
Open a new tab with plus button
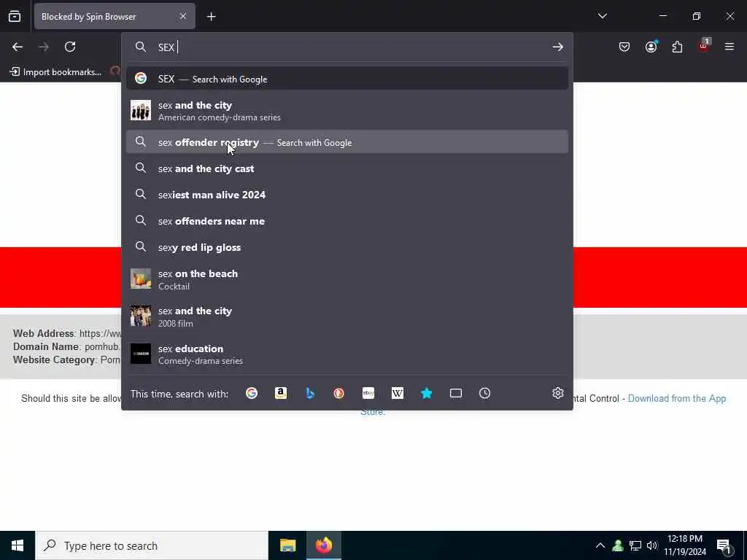click(211, 17)
